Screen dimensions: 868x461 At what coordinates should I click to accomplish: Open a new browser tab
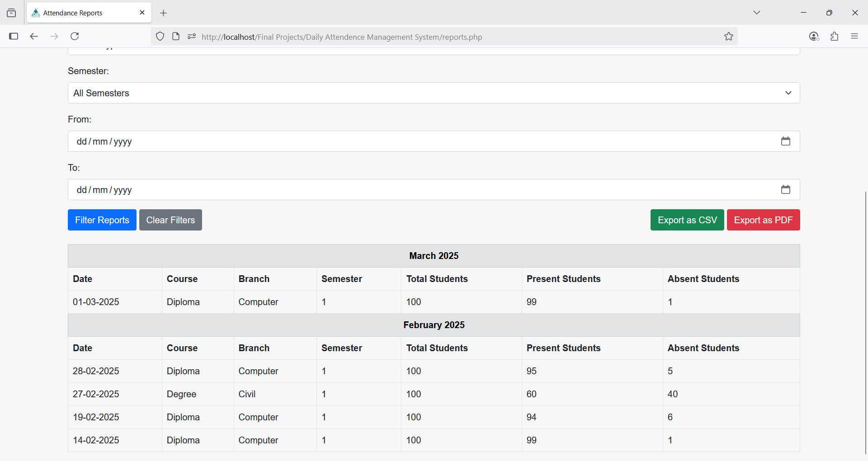pos(164,13)
